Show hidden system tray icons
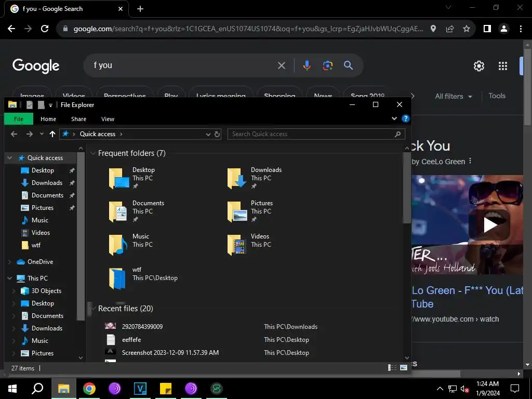Screen dimensions: 532x399 pyautogui.click(x=440, y=389)
